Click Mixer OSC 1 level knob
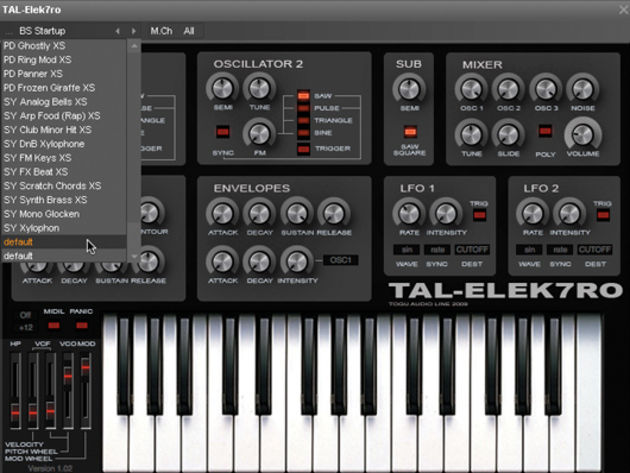 point(471,89)
